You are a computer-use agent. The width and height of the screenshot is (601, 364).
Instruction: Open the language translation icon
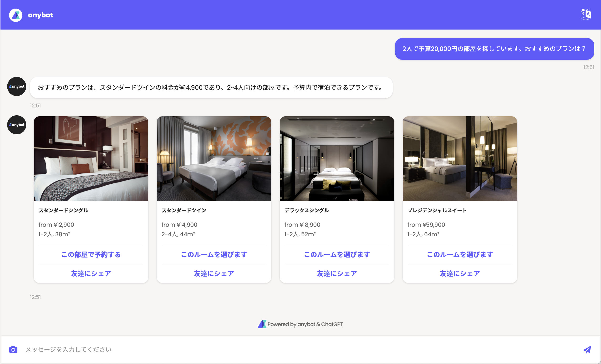click(586, 14)
